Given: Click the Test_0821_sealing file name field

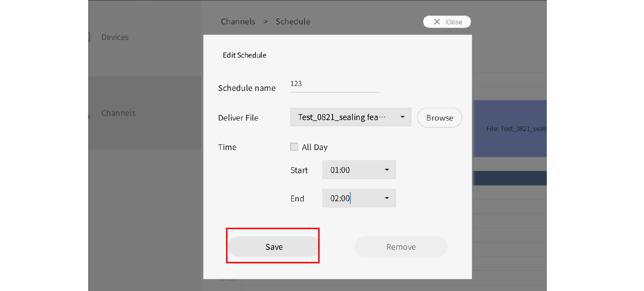Looking at the screenshot, I should [x=341, y=117].
